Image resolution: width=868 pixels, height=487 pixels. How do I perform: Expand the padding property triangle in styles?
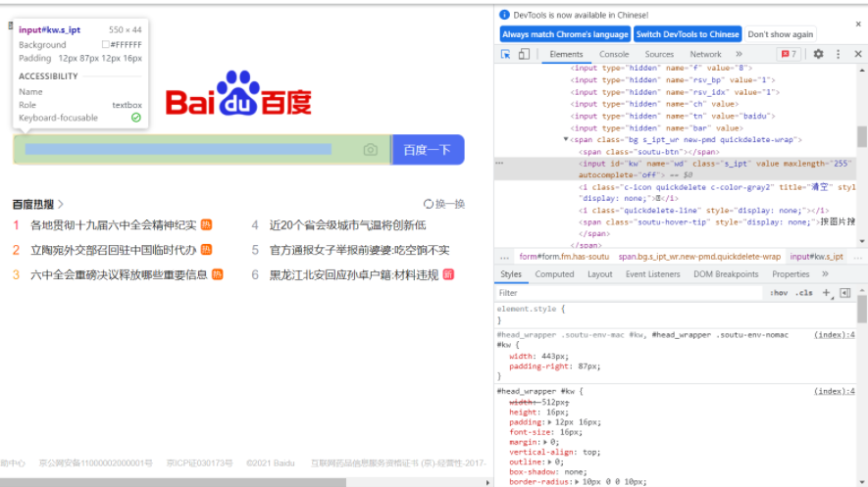(549, 422)
